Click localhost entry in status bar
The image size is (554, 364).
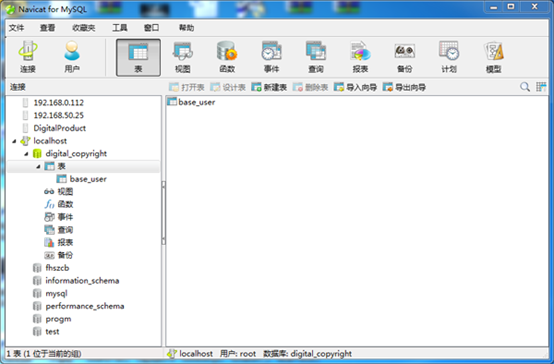pos(196,354)
